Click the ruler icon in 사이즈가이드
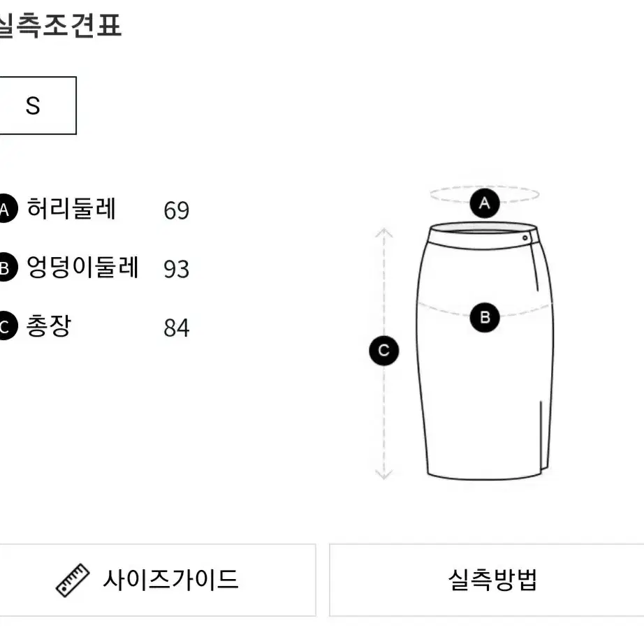The image size is (644, 644). click(73, 580)
